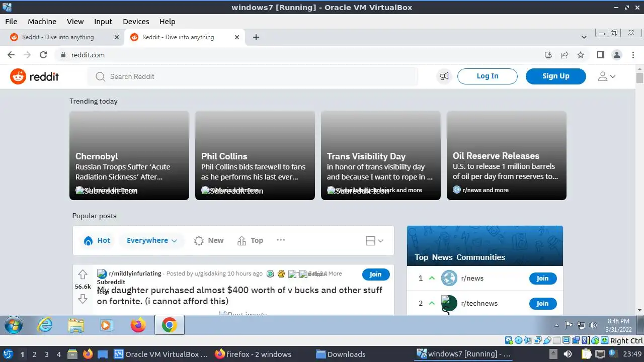Open the v bucks fortnite post title
Screen dimensions: 644x362
[239, 296]
